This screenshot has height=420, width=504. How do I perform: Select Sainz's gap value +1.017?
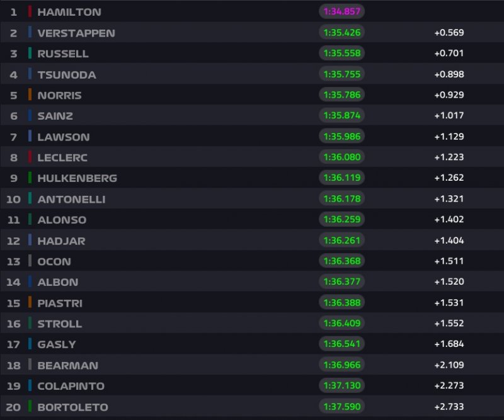point(449,116)
